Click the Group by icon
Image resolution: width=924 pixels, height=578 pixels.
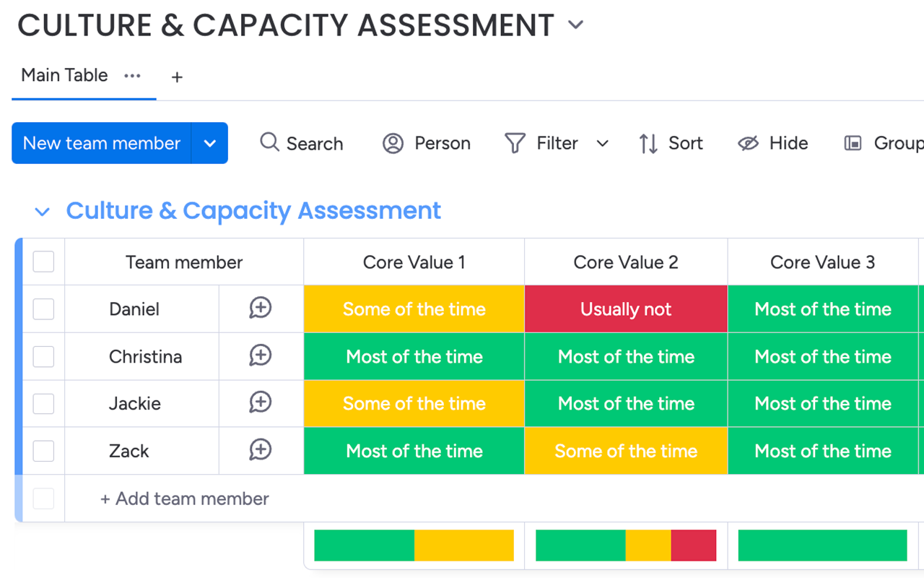(x=853, y=143)
